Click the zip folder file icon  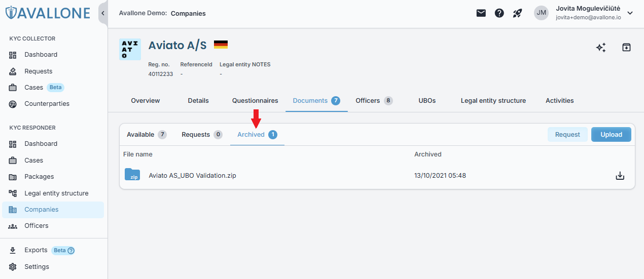(x=132, y=175)
